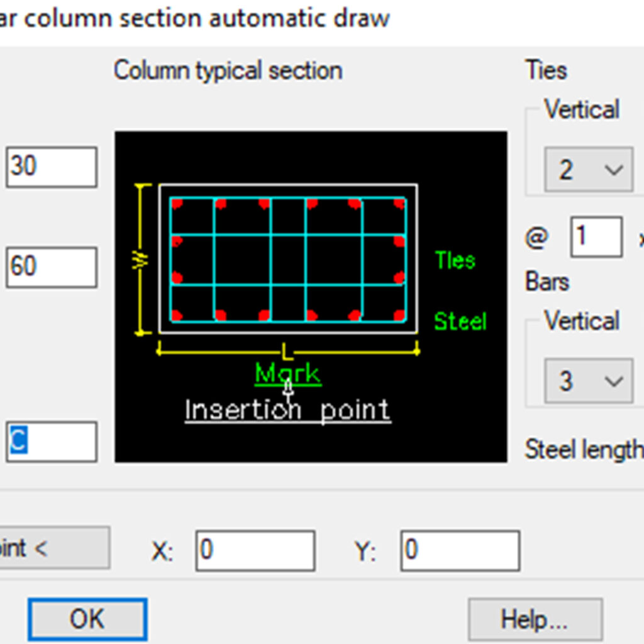Click the Insertion point arrow marker
The width and height of the screenshot is (644, 644).
[x=287, y=392]
